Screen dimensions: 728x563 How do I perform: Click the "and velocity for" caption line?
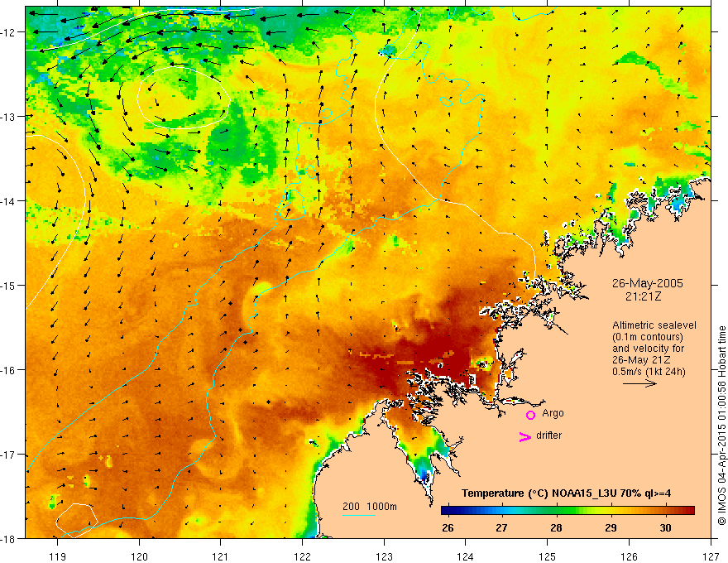[x=648, y=348]
